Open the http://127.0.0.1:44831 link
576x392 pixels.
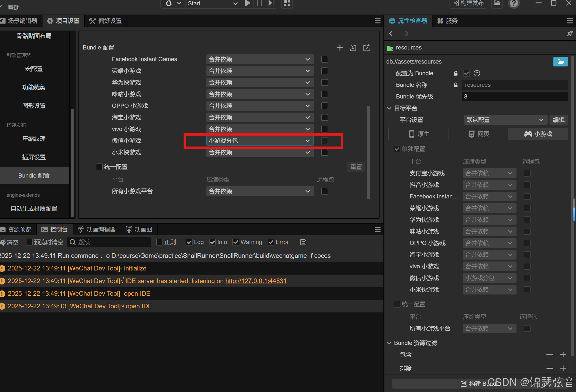click(256, 281)
